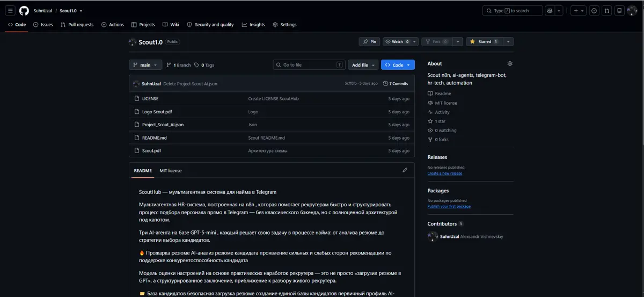This screenshot has width=644, height=297.
Task: Click the SuhnUzal owner breadcrumb link
Action: point(43,11)
